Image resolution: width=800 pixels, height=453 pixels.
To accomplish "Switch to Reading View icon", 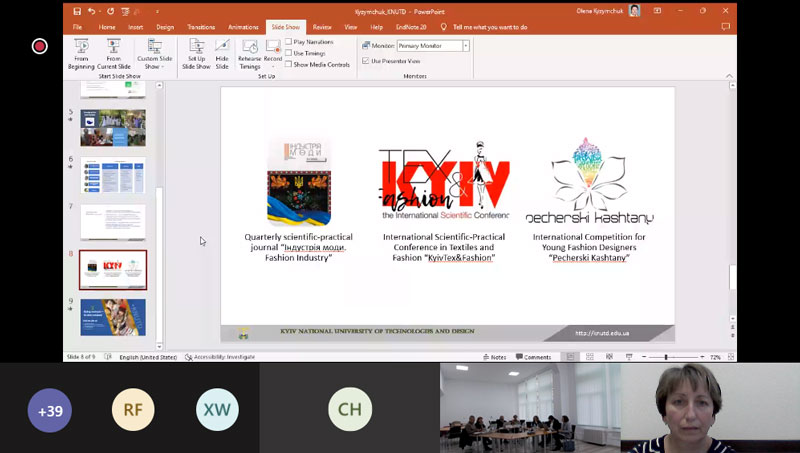I will pos(609,357).
